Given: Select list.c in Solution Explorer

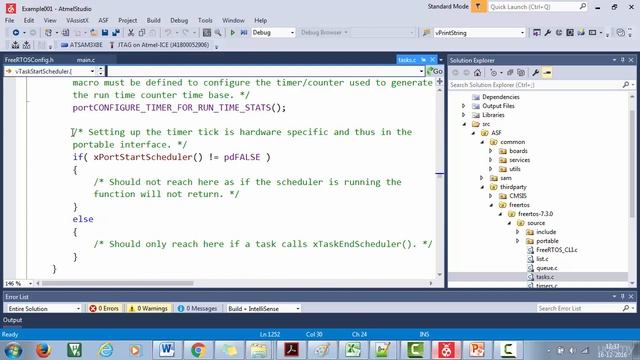Looking at the screenshot, I should tap(542, 259).
